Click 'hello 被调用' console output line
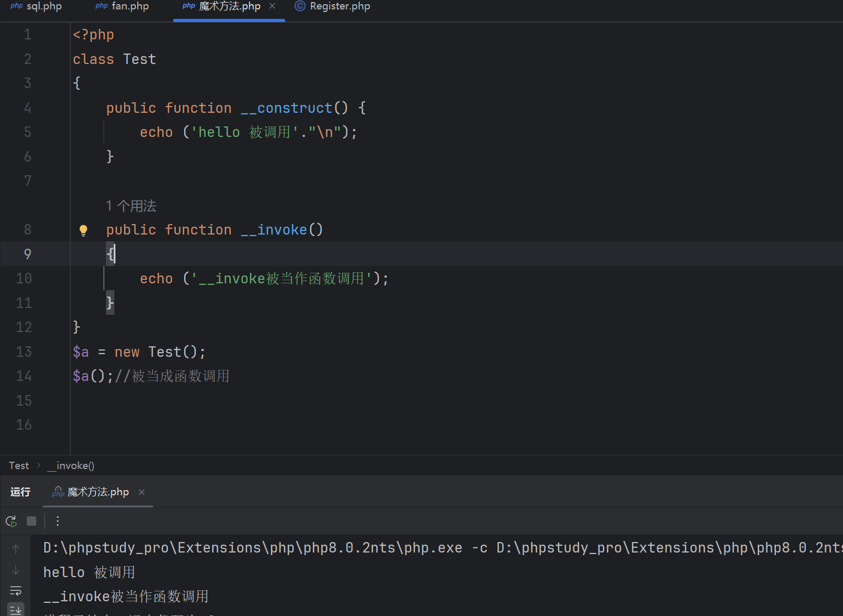This screenshot has width=843, height=616. pos(89,572)
